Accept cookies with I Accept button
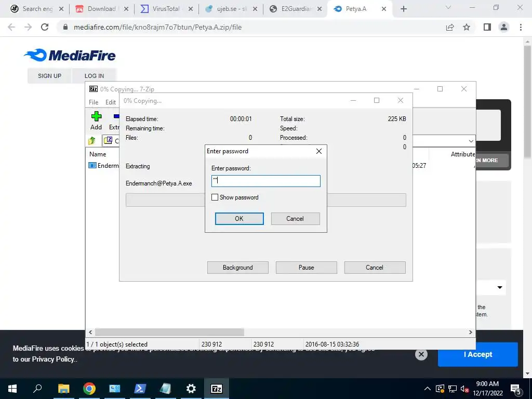 point(478,354)
